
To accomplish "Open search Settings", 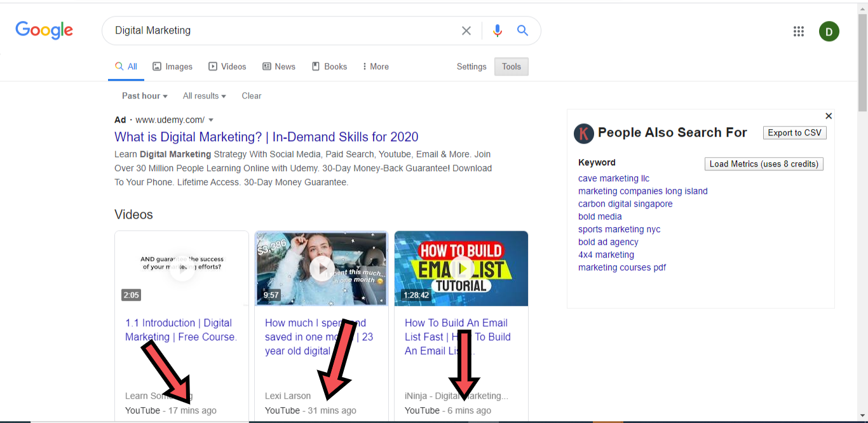I will click(471, 66).
